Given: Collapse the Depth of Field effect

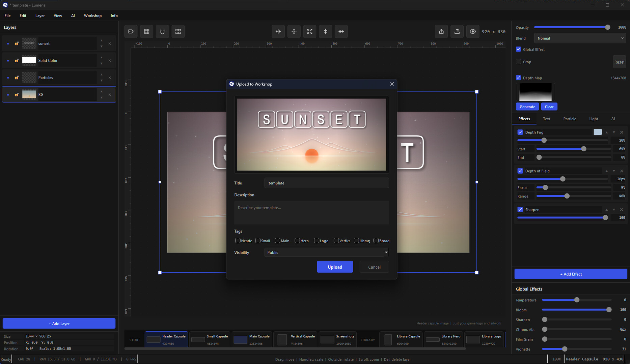Looking at the screenshot, I should tap(614, 171).
